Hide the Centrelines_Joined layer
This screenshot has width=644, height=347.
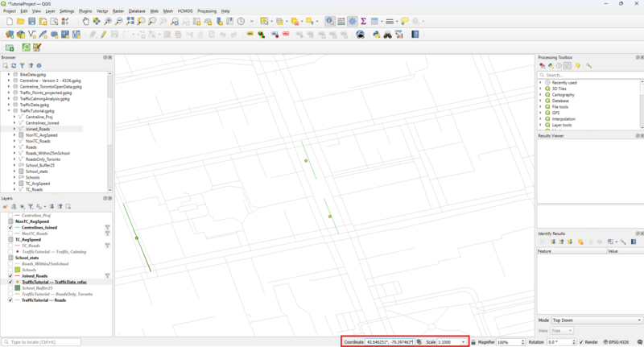[x=10, y=228]
